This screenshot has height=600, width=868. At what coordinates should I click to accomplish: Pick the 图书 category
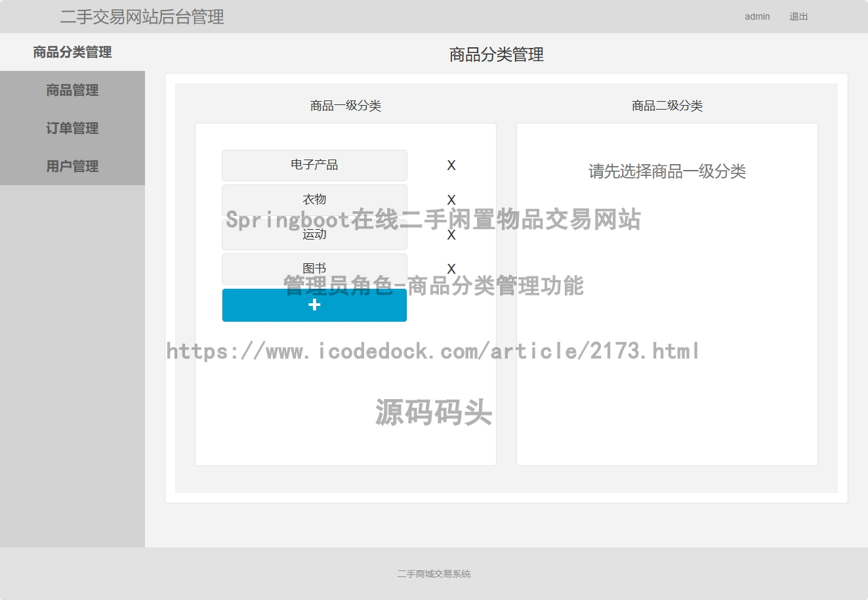314,269
